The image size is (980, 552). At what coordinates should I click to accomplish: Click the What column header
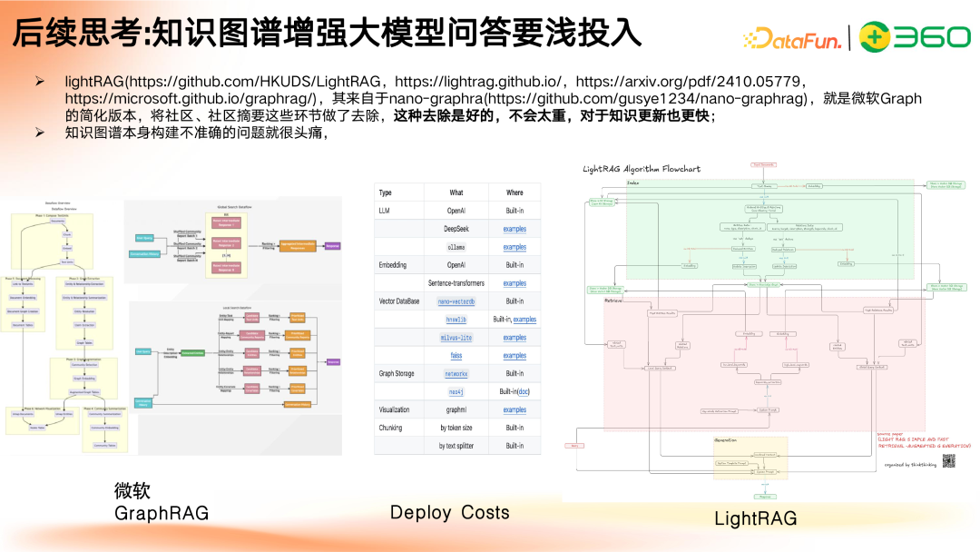point(456,192)
